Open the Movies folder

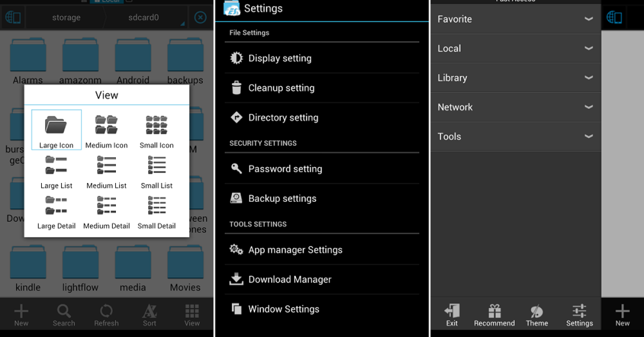185,269
